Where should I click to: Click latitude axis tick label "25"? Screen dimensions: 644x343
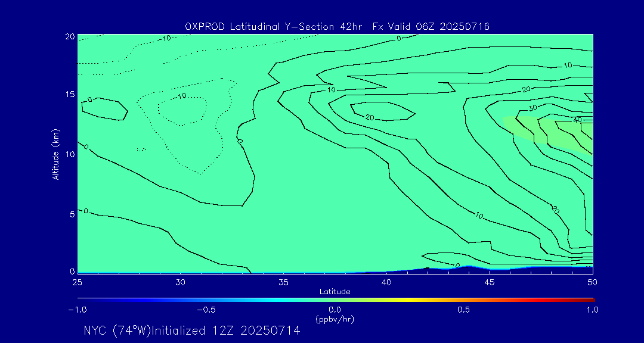coord(77,282)
